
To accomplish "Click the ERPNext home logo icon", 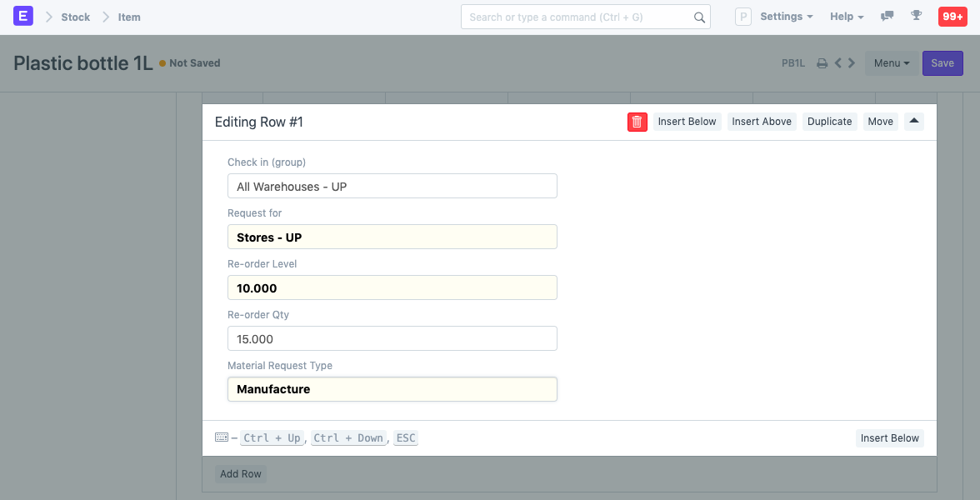I will click(x=23, y=17).
